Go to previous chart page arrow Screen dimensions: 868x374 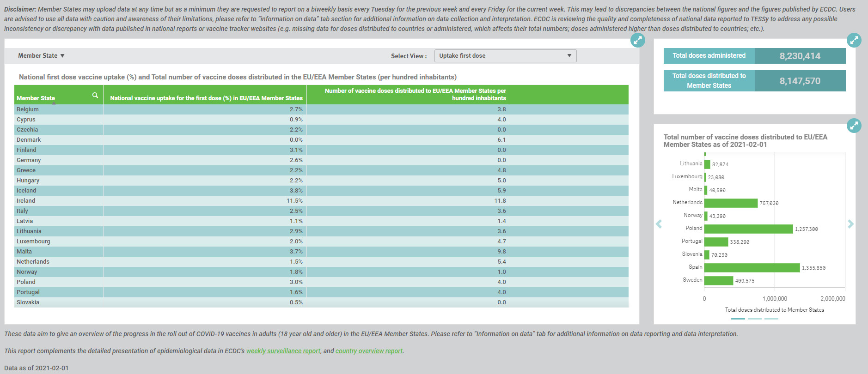point(659,224)
